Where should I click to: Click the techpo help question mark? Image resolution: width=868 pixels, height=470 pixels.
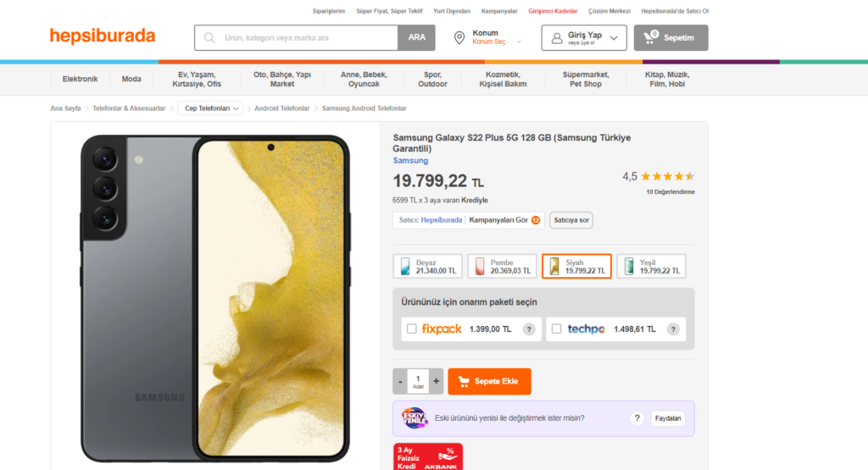[673, 329]
